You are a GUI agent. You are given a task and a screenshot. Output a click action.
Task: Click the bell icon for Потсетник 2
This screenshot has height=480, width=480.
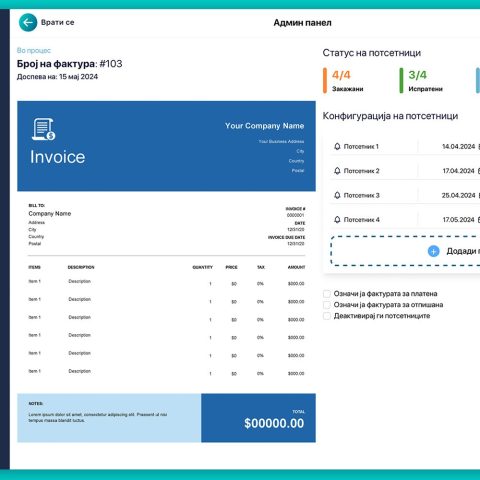click(x=337, y=171)
